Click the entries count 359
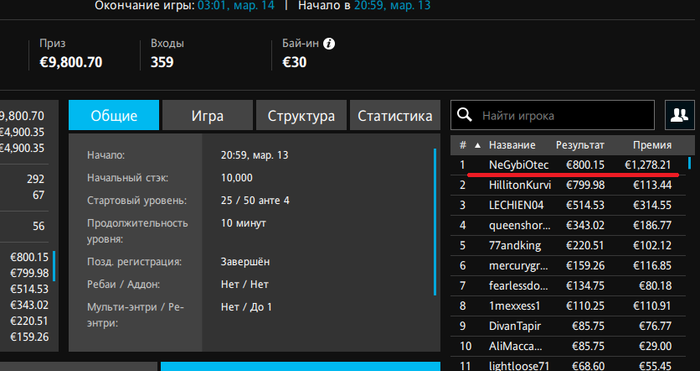The image size is (700, 371). pos(162,62)
